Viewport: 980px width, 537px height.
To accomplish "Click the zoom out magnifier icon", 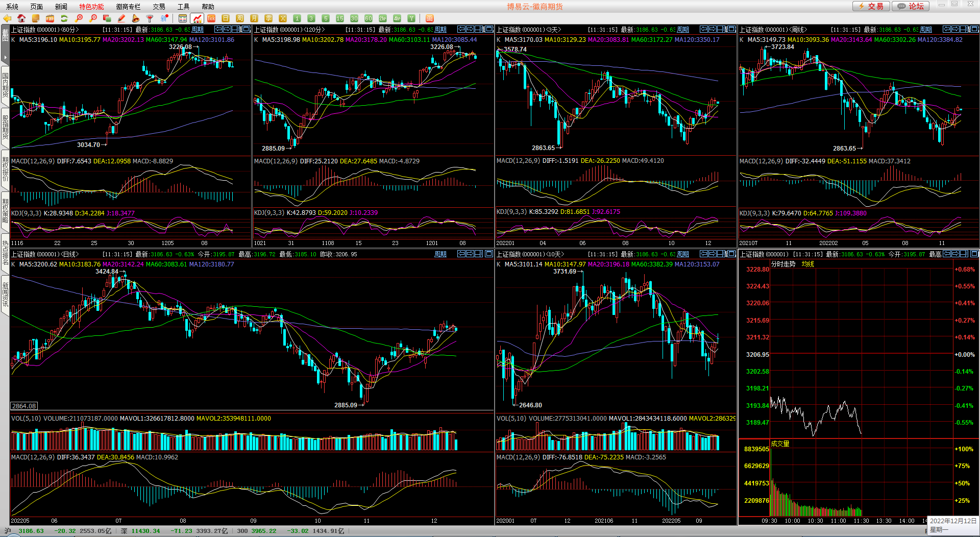I will coord(93,18).
